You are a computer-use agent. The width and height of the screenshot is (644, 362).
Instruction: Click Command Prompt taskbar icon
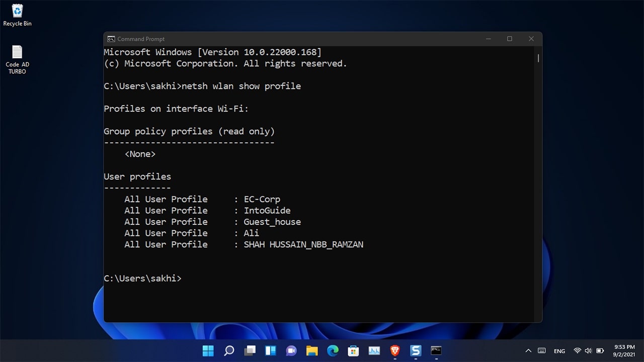coord(436,350)
